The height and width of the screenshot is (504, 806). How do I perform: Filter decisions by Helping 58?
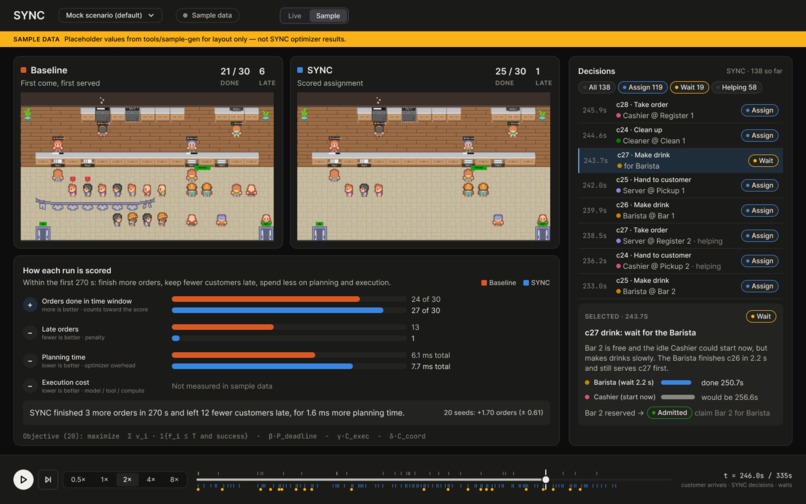point(737,87)
